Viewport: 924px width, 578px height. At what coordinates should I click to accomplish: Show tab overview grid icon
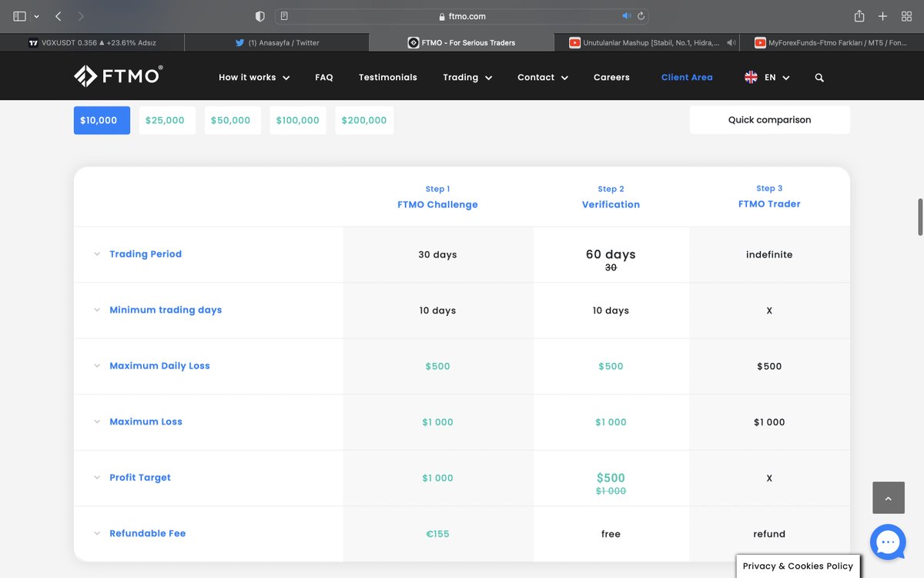(906, 16)
